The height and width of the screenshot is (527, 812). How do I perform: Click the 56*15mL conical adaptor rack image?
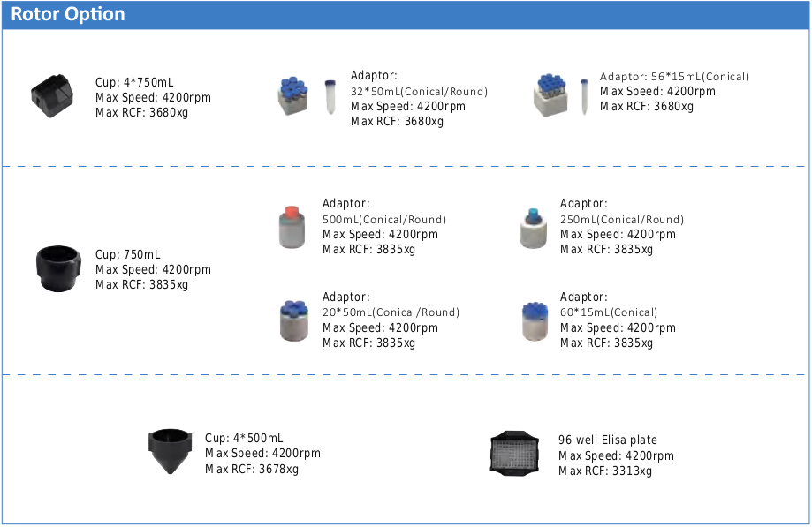pos(550,95)
